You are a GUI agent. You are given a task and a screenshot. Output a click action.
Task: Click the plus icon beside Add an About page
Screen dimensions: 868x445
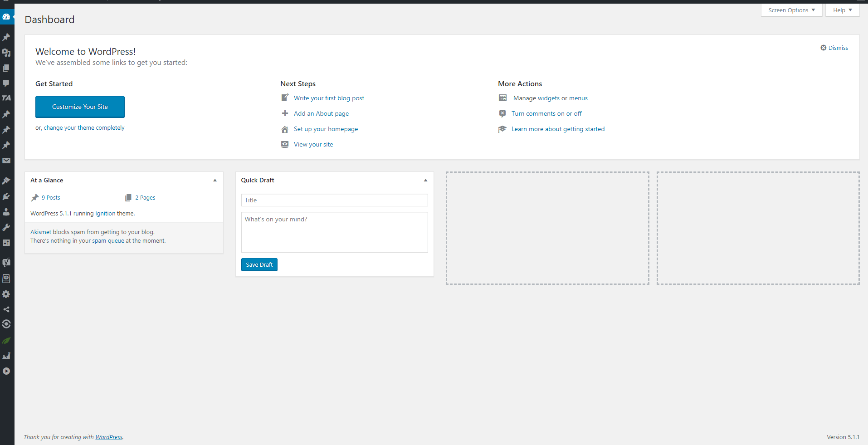pyautogui.click(x=285, y=113)
